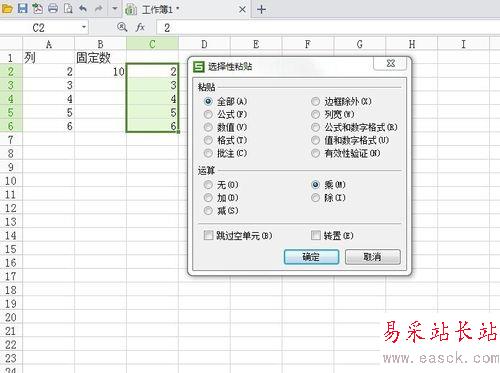Select 有效性验证(N) paste option
This screenshot has width=500, height=373.
click(346, 153)
